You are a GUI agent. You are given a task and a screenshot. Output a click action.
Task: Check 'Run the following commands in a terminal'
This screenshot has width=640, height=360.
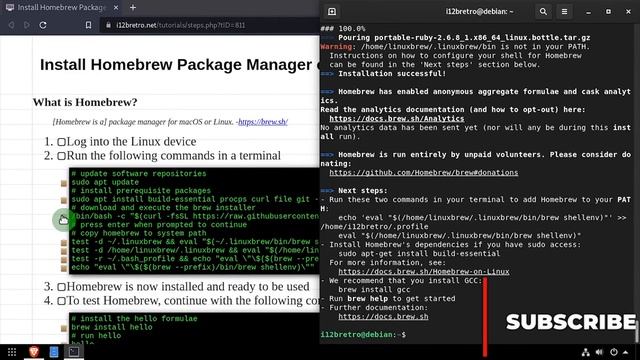click(x=61, y=156)
